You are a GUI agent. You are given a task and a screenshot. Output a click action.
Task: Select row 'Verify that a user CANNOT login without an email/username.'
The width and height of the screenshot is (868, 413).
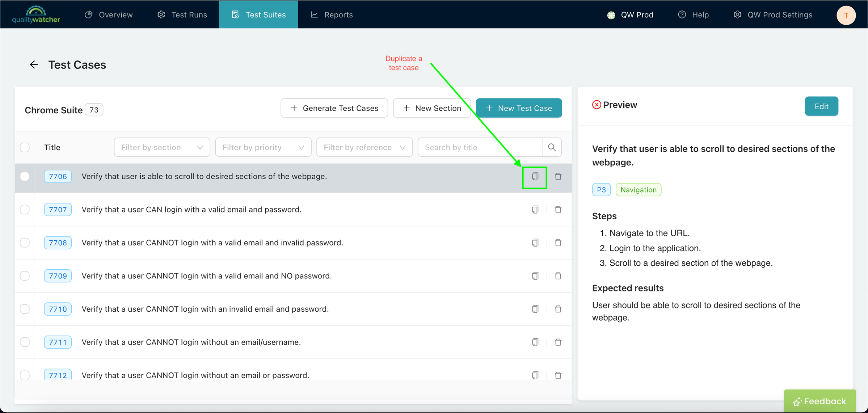pyautogui.click(x=293, y=342)
